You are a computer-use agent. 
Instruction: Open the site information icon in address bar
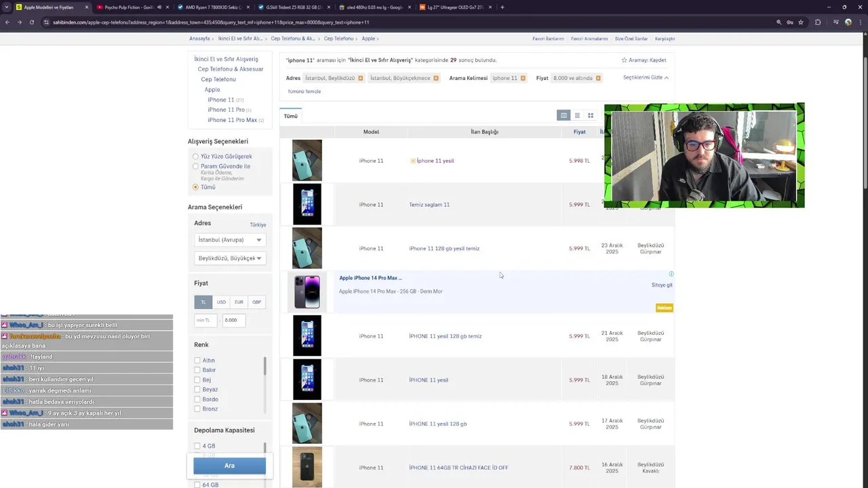click(46, 22)
